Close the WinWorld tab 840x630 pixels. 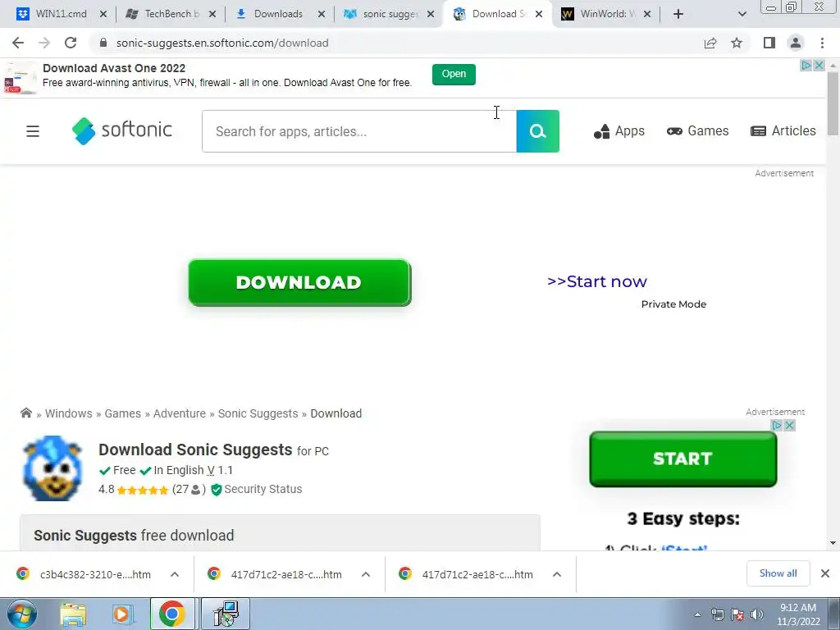point(647,14)
